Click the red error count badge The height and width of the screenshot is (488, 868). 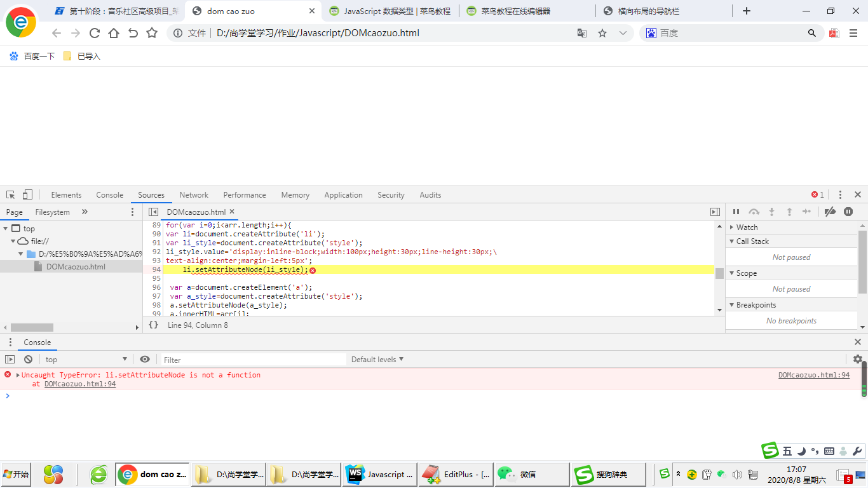818,195
